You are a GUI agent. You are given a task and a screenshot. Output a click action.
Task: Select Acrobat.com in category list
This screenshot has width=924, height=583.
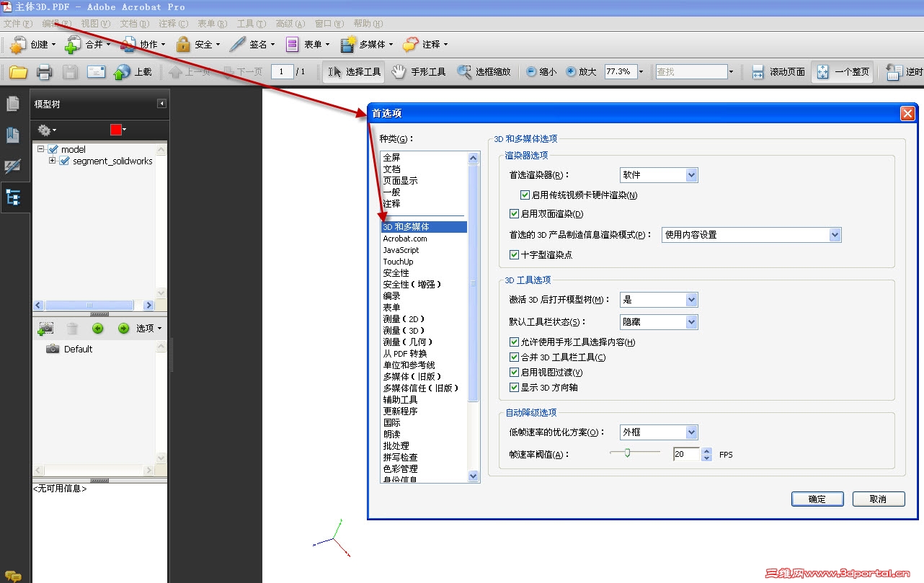(x=424, y=239)
